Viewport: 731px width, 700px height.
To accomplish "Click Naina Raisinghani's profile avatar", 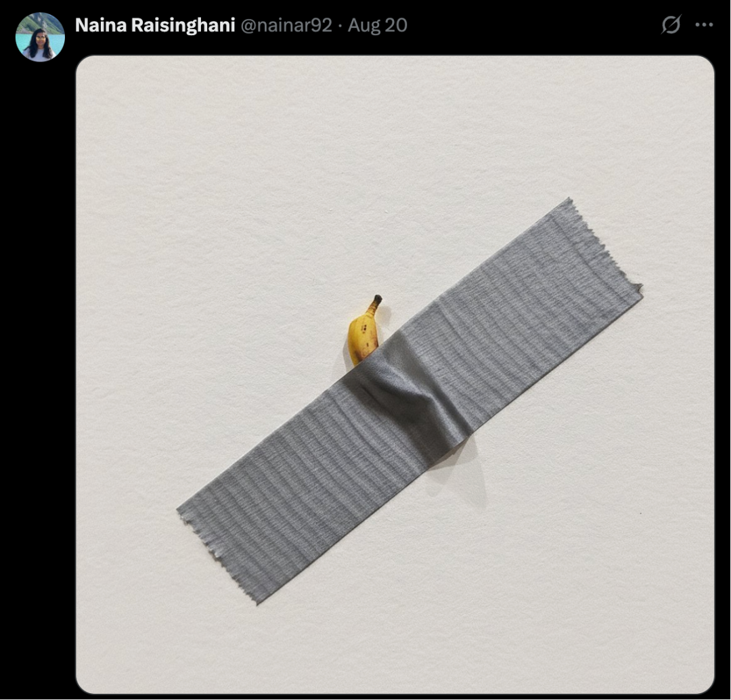I will pos(40,37).
